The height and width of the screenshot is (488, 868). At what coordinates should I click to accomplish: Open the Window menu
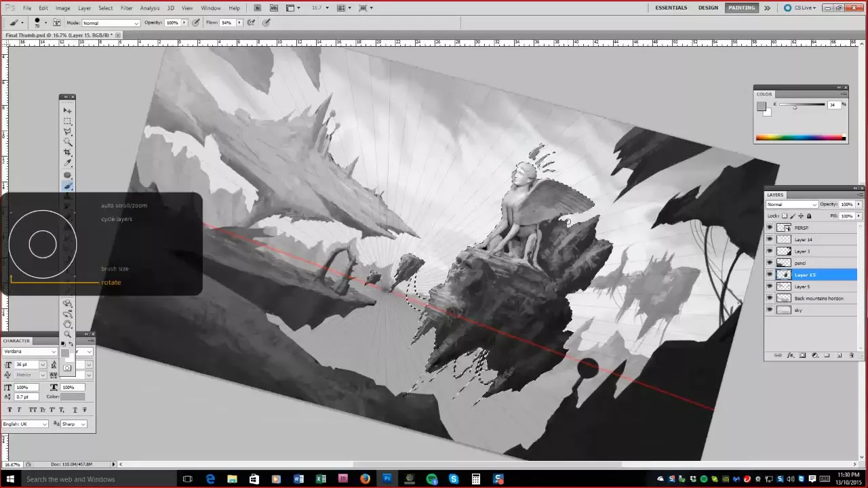211,8
